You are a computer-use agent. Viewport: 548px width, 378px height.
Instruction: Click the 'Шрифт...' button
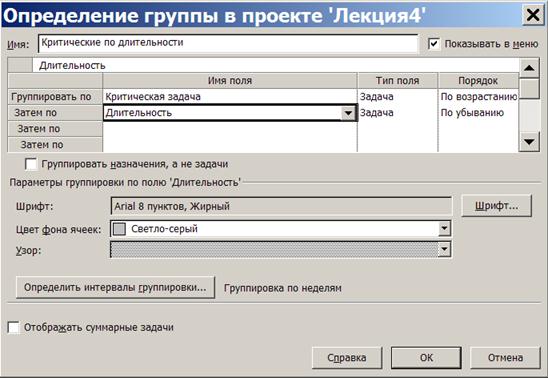click(x=496, y=206)
